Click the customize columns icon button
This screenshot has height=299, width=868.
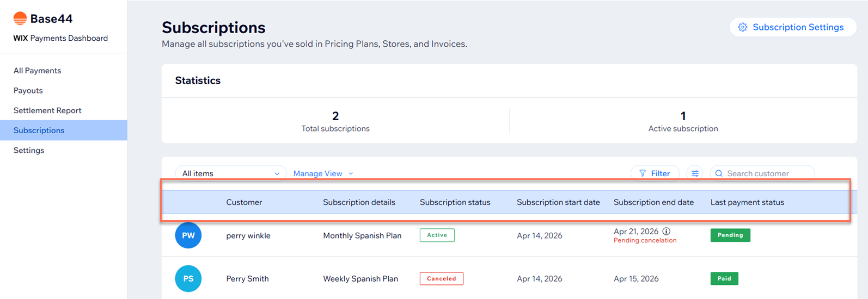[695, 173]
